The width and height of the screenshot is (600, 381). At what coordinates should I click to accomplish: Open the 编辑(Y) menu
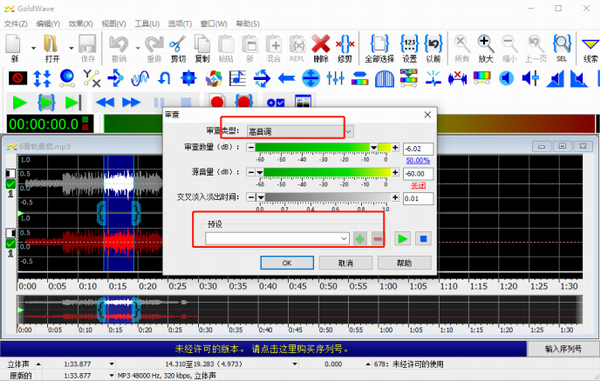pyautogui.click(x=48, y=24)
